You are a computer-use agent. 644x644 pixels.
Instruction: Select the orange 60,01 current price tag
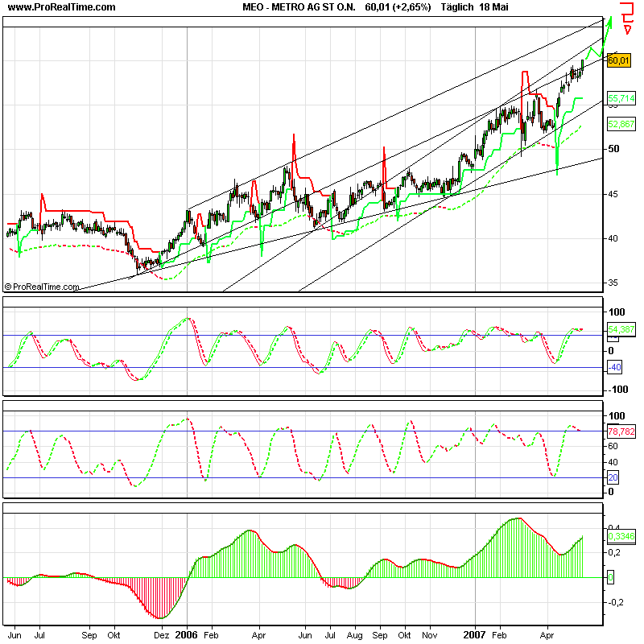pyautogui.click(x=617, y=60)
